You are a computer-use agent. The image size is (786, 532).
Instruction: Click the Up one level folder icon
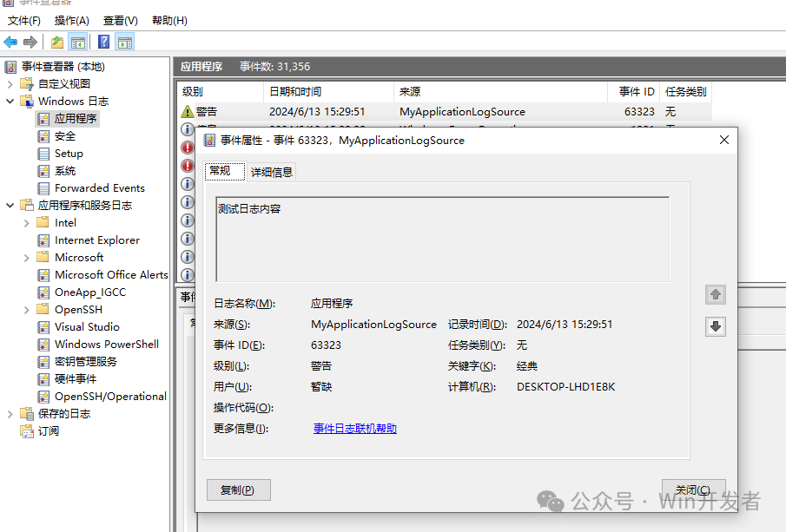57,42
